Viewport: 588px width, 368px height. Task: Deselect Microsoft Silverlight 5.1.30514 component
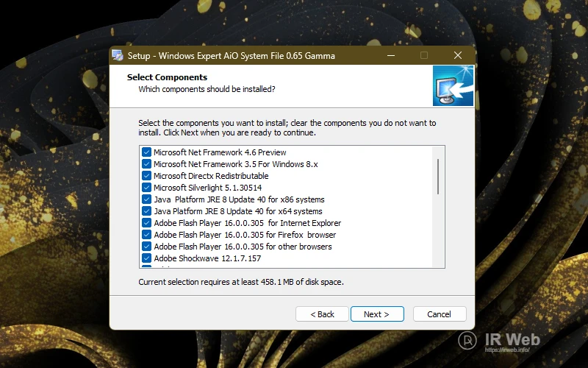pos(146,188)
